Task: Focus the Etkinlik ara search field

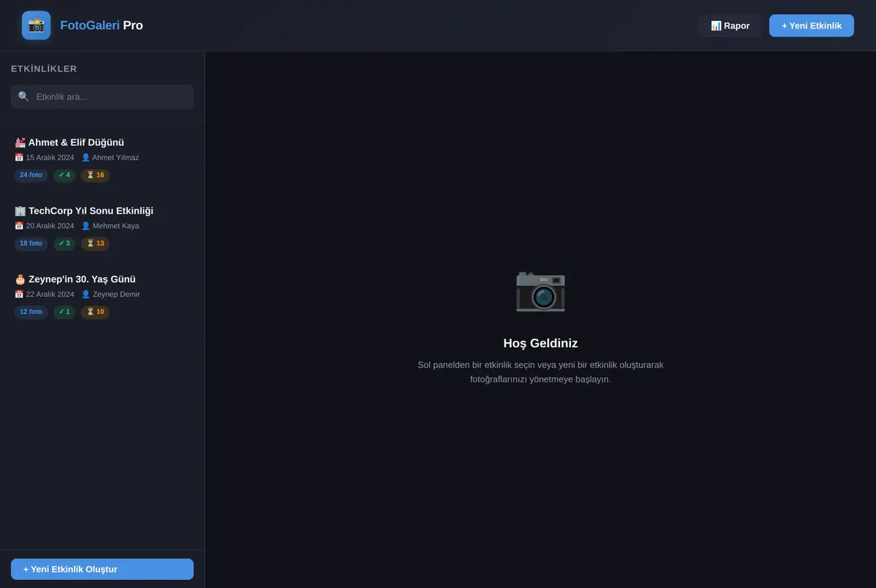Action: click(x=102, y=96)
